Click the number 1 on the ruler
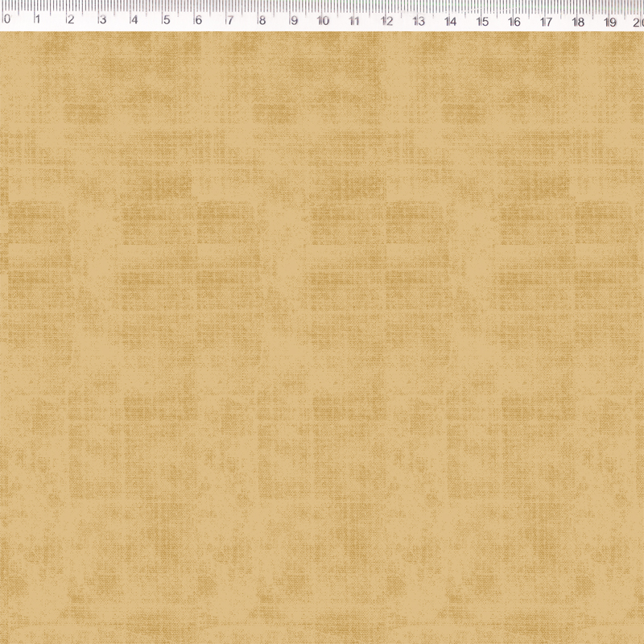Screen dimensions: 644x644 pos(38,19)
